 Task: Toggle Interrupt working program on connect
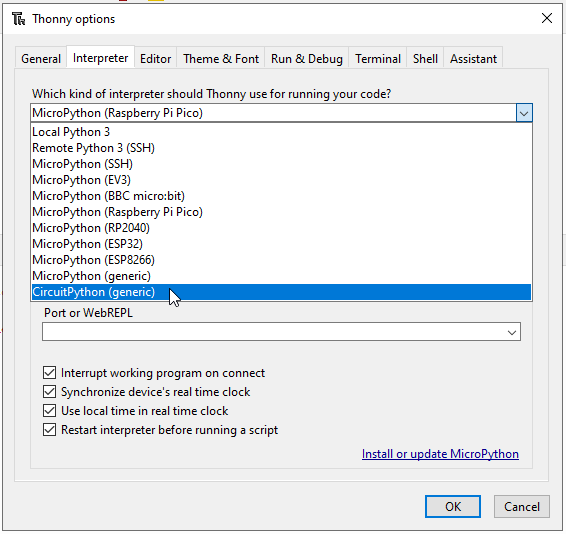[x=49, y=373]
